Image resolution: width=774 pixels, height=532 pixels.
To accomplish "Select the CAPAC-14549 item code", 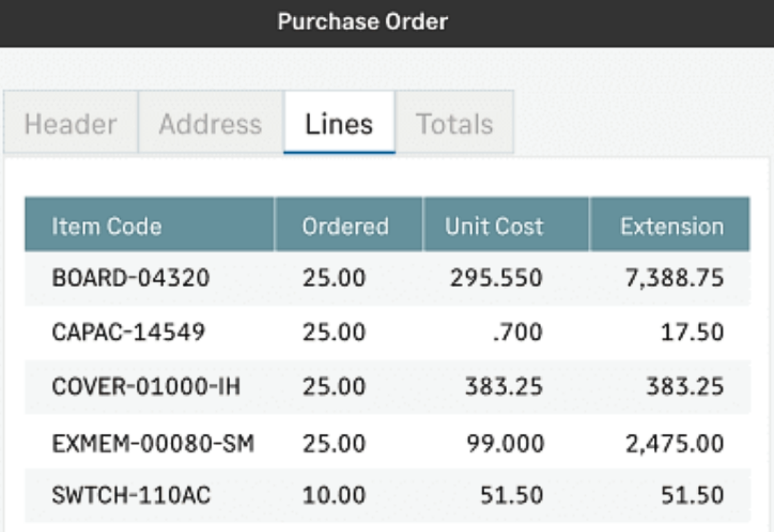I will pos(128,333).
